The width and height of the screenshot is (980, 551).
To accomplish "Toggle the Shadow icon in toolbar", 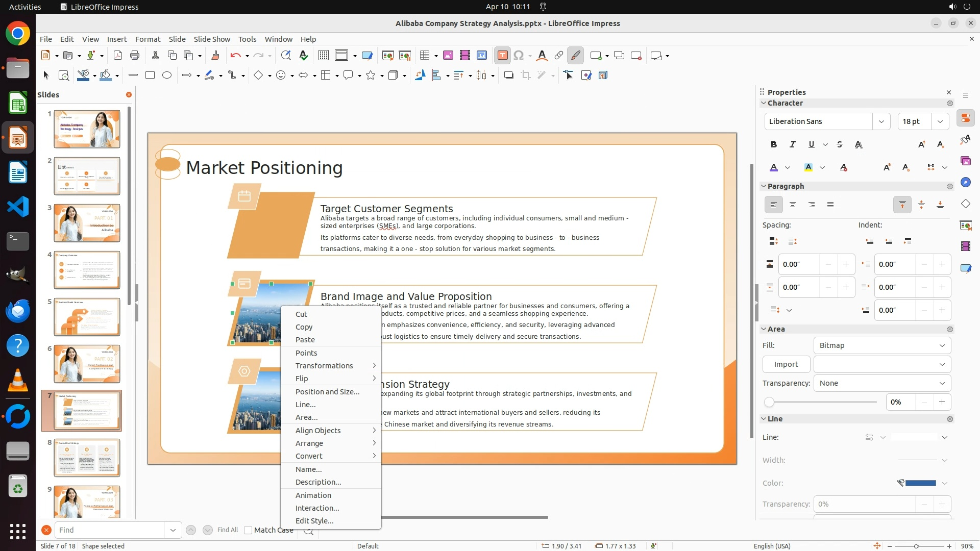I will tap(508, 76).
